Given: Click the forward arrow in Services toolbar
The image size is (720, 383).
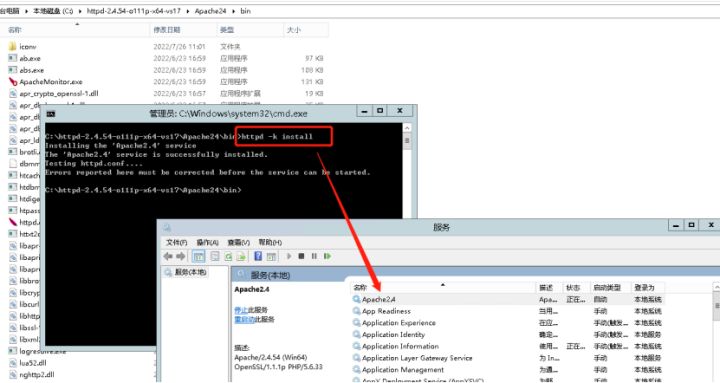Looking at the screenshot, I should [x=180, y=256].
